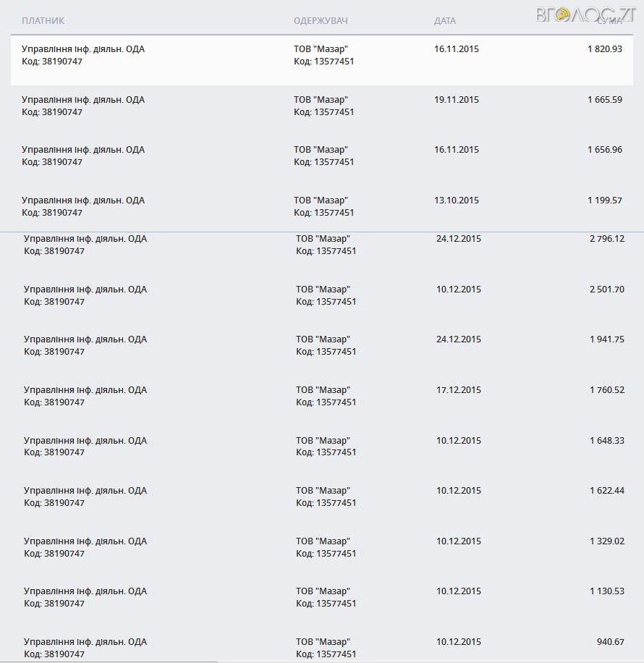Click the amount 1 648.33
This screenshot has width=644, height=663.
point(607,441)
